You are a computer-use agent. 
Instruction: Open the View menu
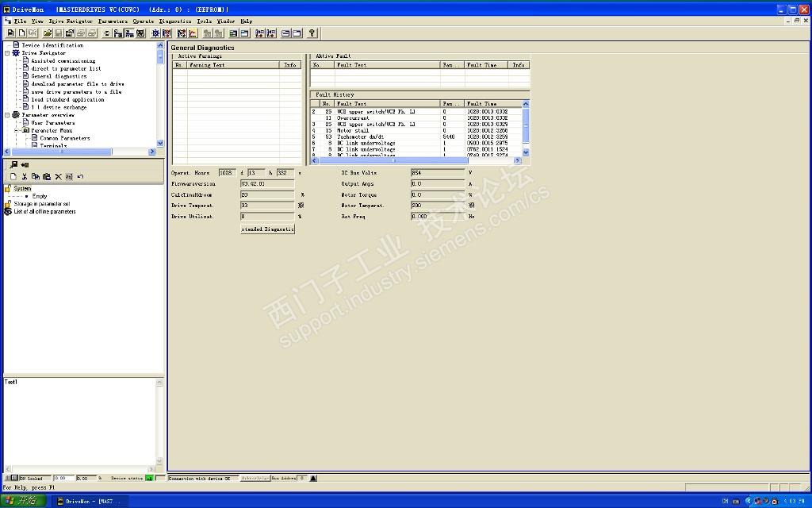pos(37,21)
